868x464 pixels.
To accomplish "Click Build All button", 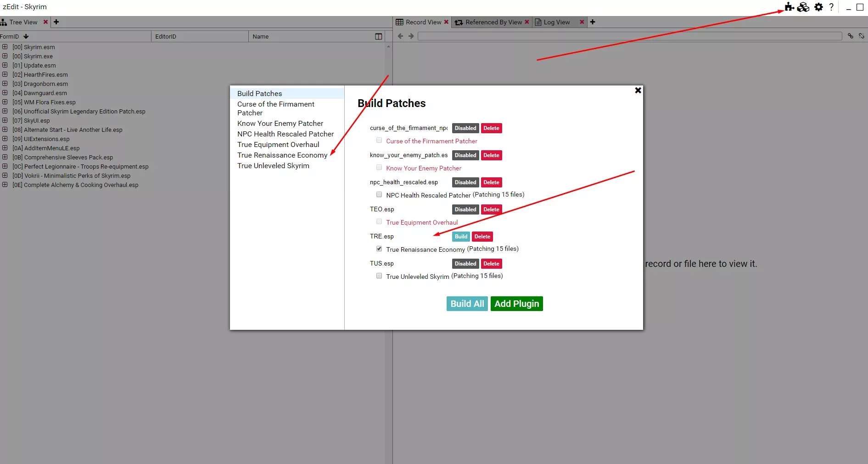I will click(x=467, y=304).
